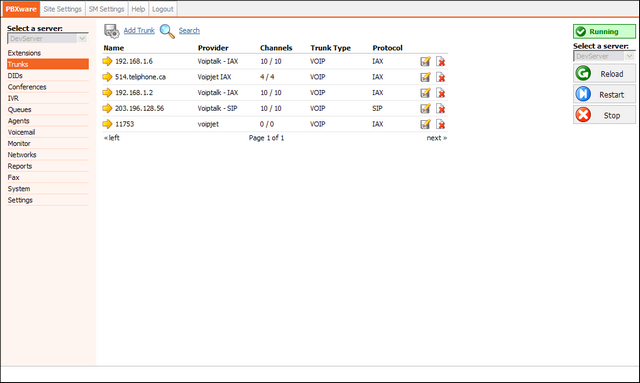
Task: Open IVR in the sidebar
Action: (48, 98)
